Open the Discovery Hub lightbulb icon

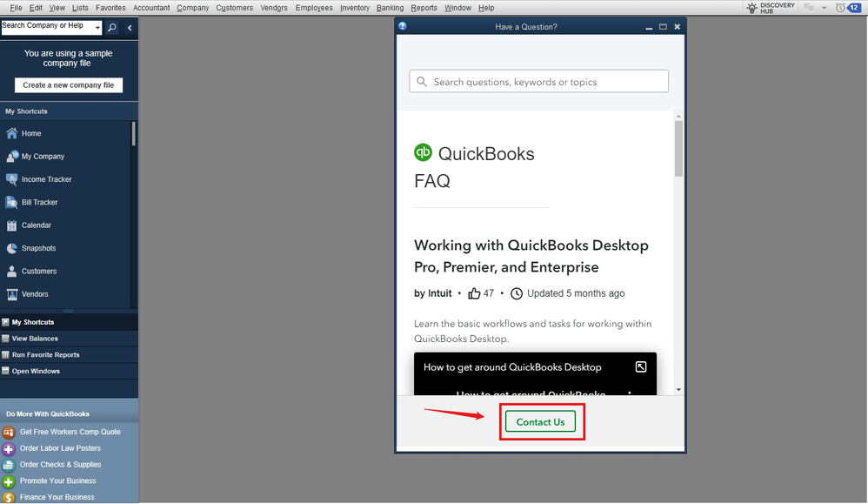[751, 8]
